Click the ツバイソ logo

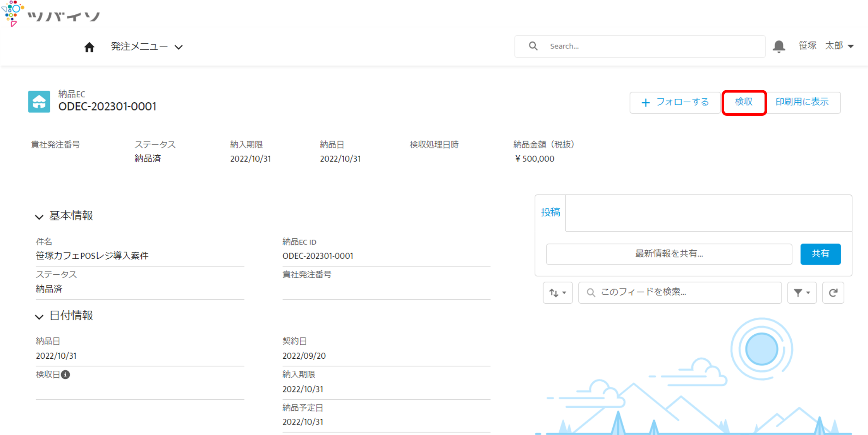[51, 14]
